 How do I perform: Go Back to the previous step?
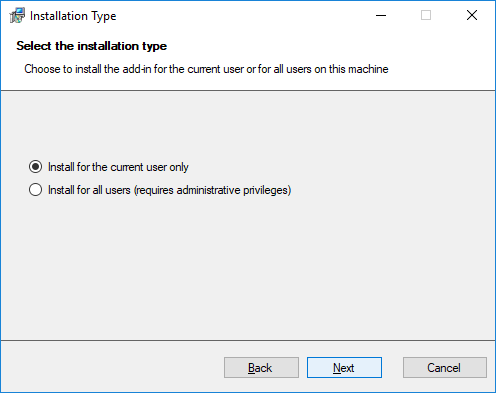coord(261,368)
